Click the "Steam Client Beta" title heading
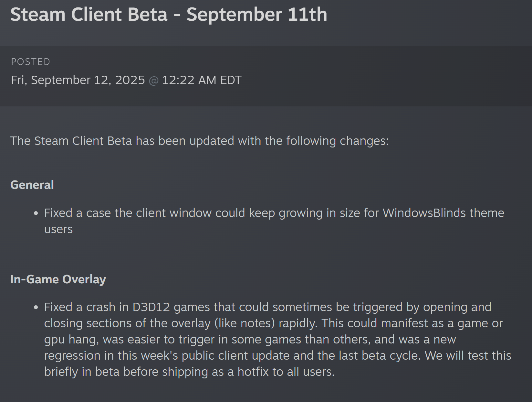The image size is (532, 402). tap(89, 15)
